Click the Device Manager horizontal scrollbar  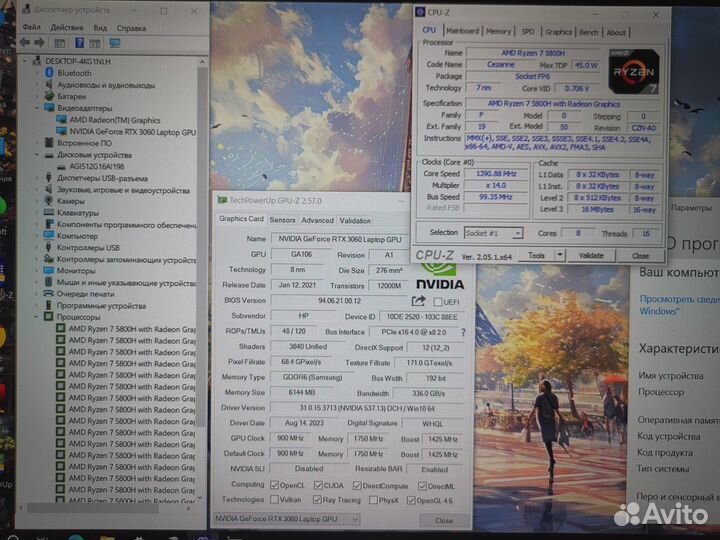coord(92,508)
